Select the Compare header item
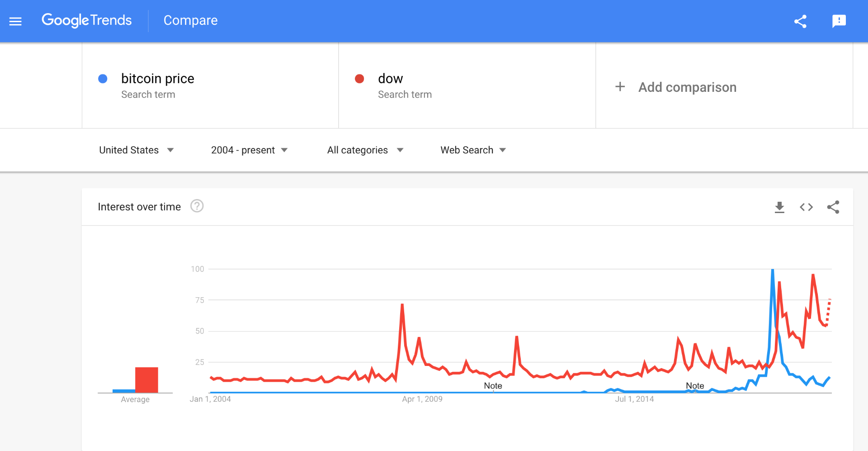This screenshot has width=868, height=451. [x=190, y=20]
